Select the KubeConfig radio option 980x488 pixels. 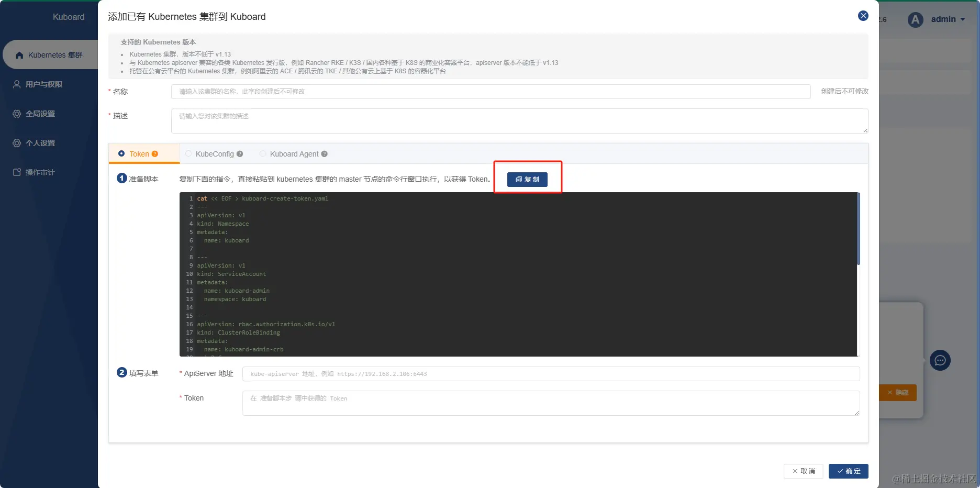click(x=188, y=153)
